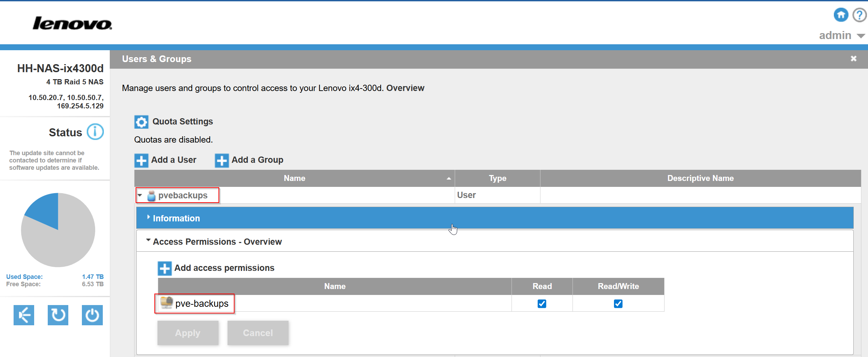
Task: Click the back arrow icon in sidebar
Action: [x=24, y=315]
